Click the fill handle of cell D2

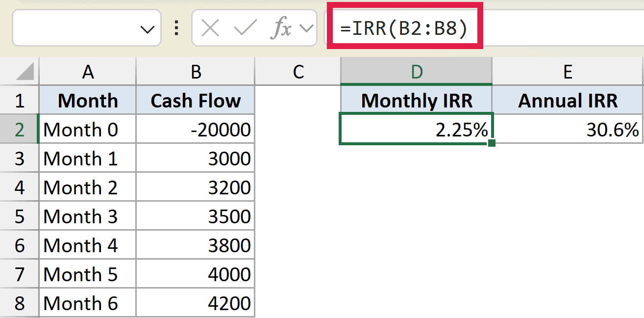coord(492,143)
